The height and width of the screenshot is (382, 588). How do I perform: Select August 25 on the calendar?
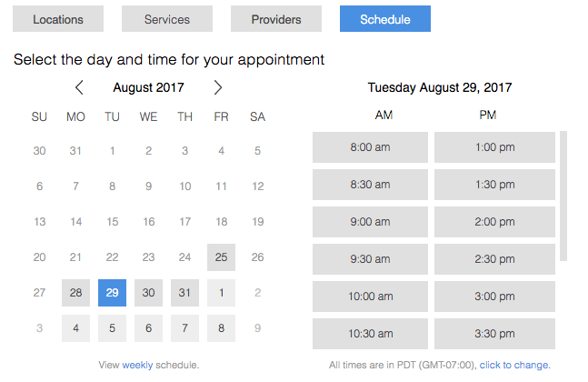[221, 257]
